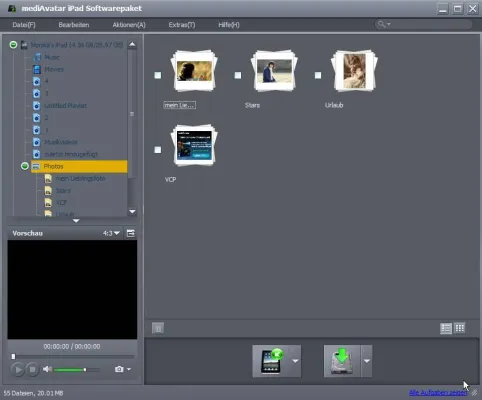Open playlist named 2

[x=46, y=118]
